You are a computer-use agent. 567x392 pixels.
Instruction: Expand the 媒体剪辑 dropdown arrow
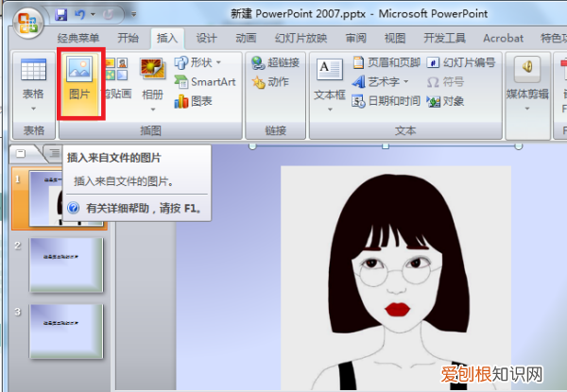[527, 109]
